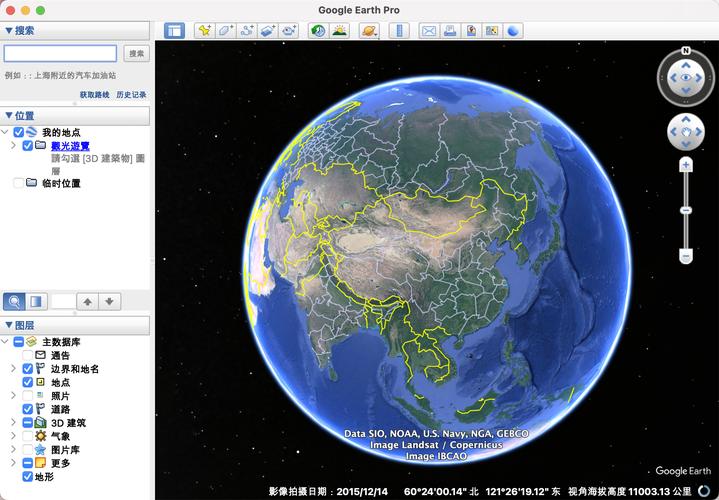
Task: Expand 3D 建筑 layer node
Action: (x=14, y=422)
